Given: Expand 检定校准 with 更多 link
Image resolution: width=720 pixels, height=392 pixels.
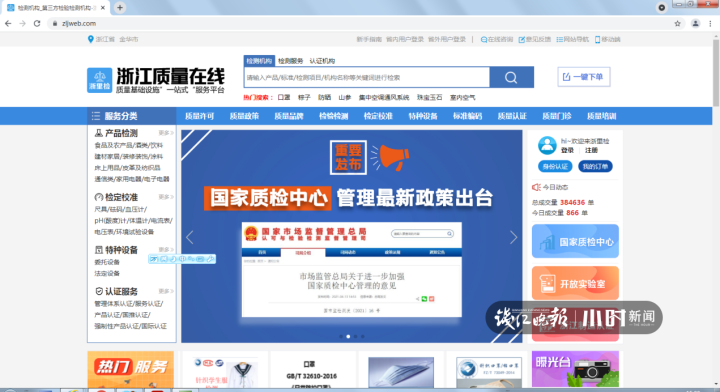Looking at the screenshot, I should pyautogui.click(x=166, y=197).
